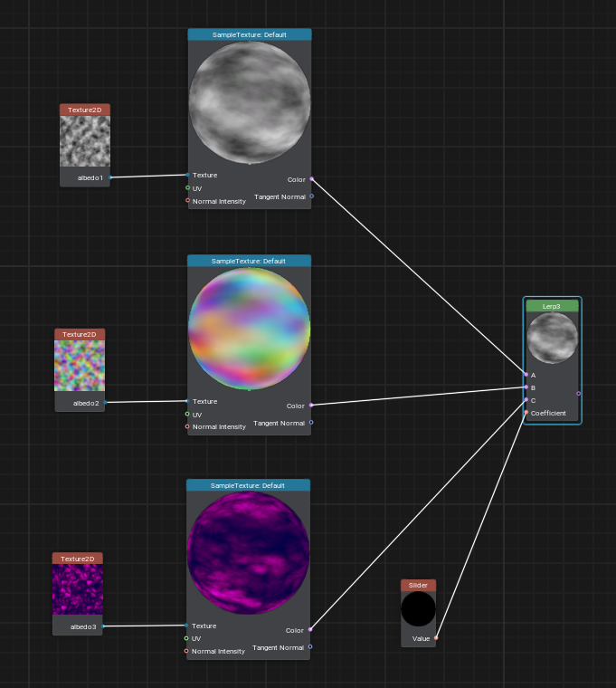This screenshot has width=616, height=688.
Task: Click the albedo1 Texture2D output port
Action: pos(110,177)
